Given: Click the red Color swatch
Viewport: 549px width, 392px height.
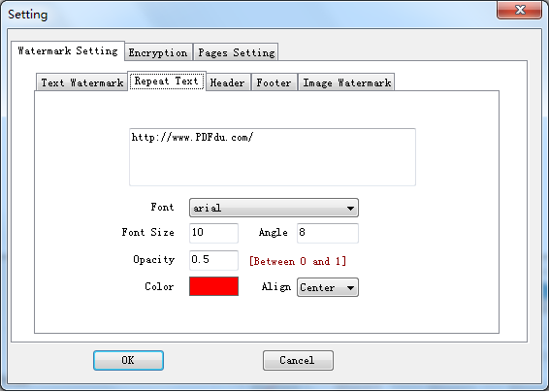Looking at the screenshot, I should (214, 286).
